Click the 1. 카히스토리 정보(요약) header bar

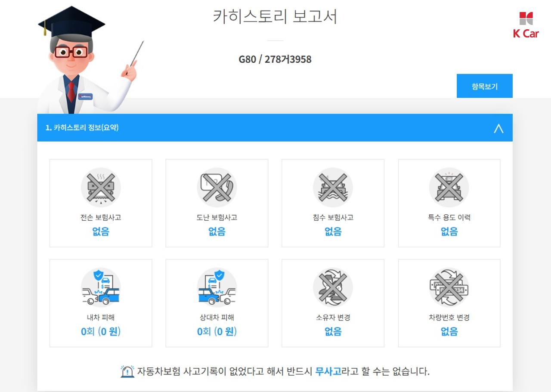[275, 128]
